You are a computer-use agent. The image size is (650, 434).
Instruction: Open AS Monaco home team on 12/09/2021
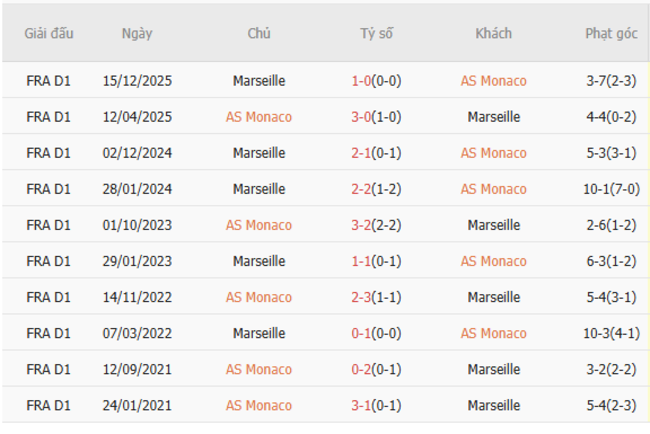point(259,369)
